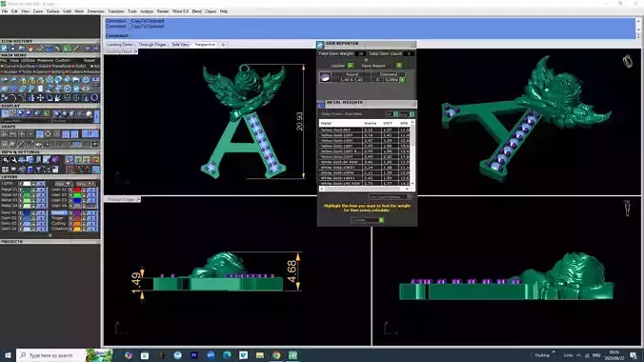
Task: Select the first blue shaded sphere display icon
Action: coord(21,113)
